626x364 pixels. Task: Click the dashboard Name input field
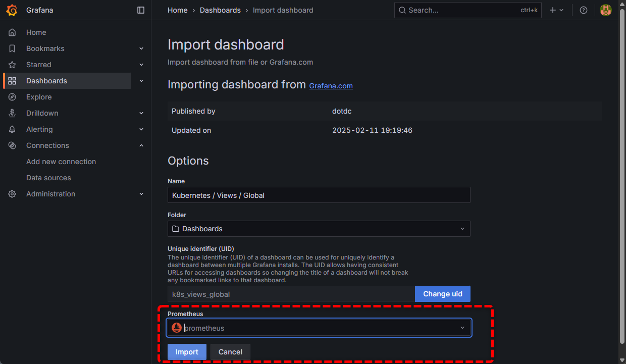point(319,195)
